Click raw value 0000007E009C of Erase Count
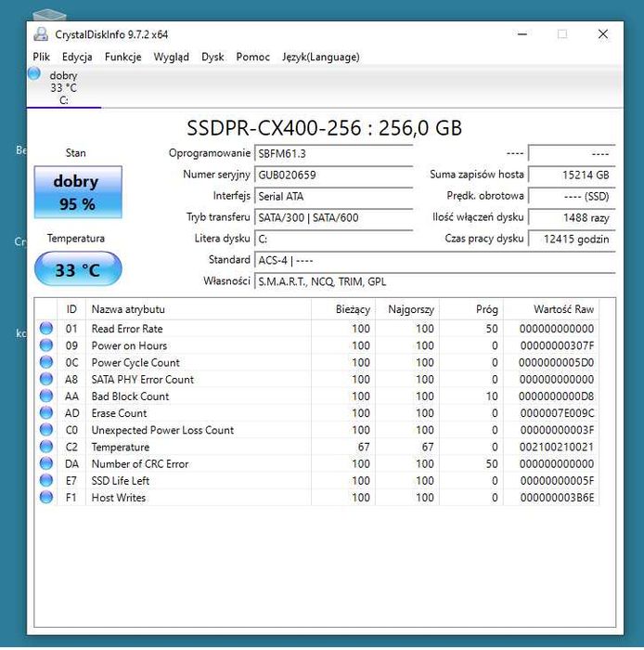644x650 pixels. 557,413
